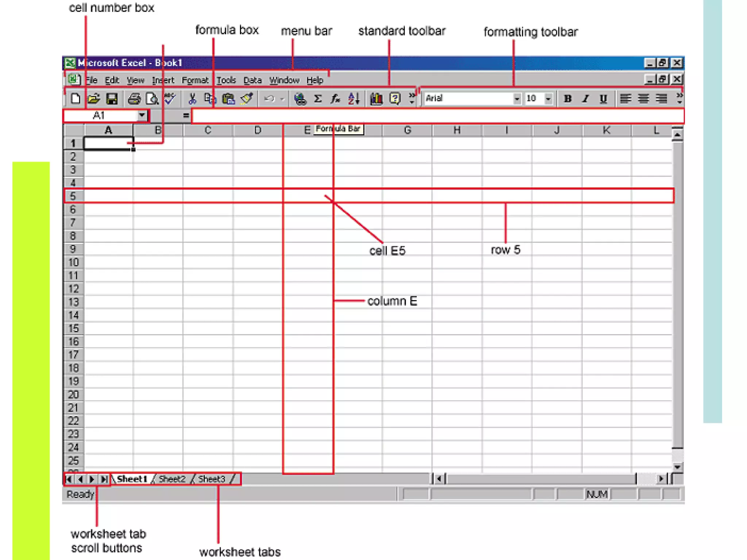Click the row 10 header

click(x=73, y=262)
